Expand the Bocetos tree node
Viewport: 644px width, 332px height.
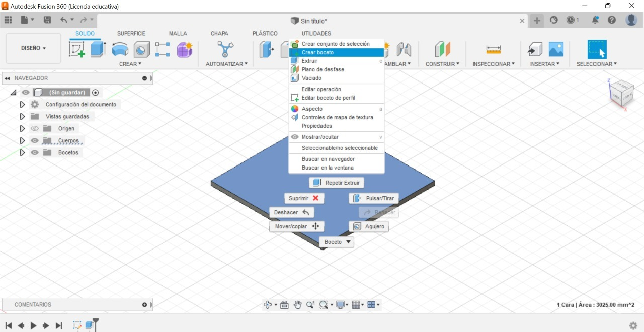[x=22, y=152]
